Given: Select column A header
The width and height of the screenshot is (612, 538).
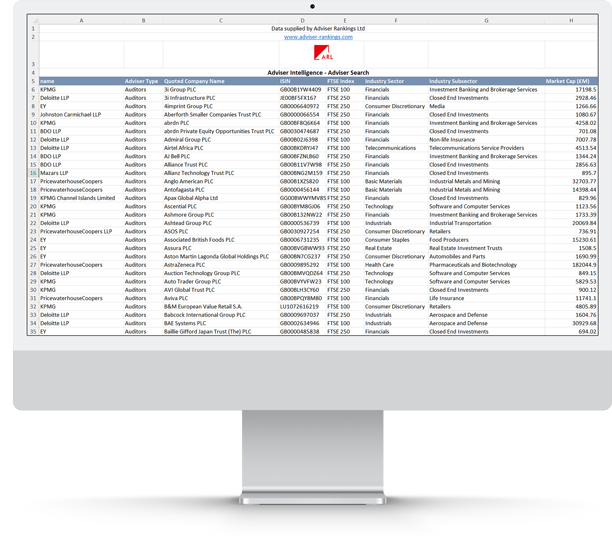Looking at the screenshot, I should (81, 20).
